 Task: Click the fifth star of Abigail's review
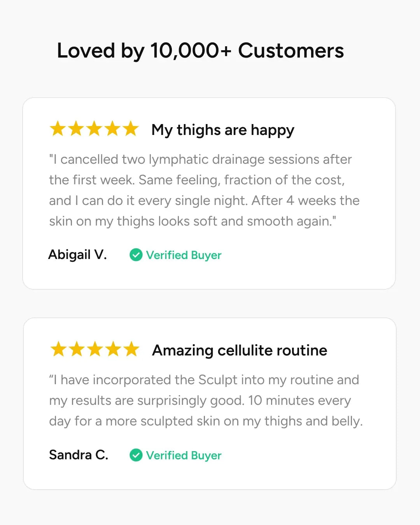[131, 129]
